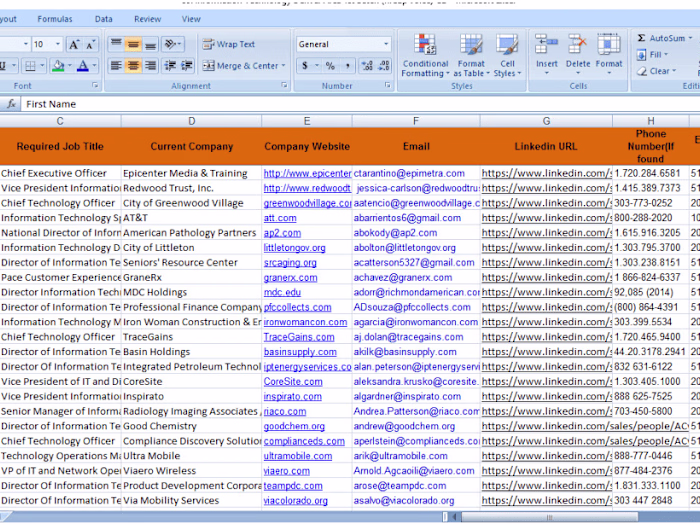The height and width of the screenshot is (525, 700).
Task: Toggle middle vertical alignment
Action: coord(133,44)
